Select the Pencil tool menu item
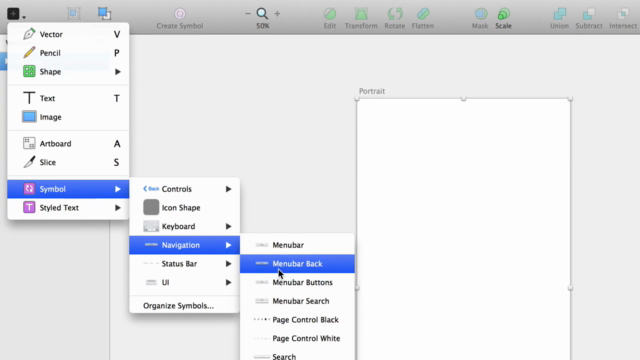 pyautogui.click(x=68, y=53)
